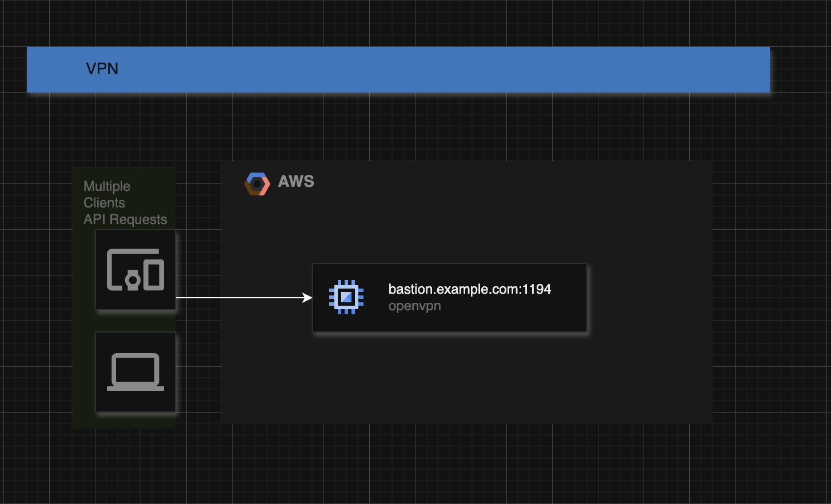Click the tablet shape in the clients icon
The height and width of the screenshot is (504, 831).
(x=154, y=275)
